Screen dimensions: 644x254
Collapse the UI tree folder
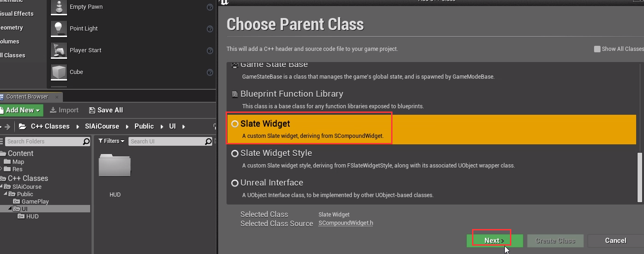point(11,209)
